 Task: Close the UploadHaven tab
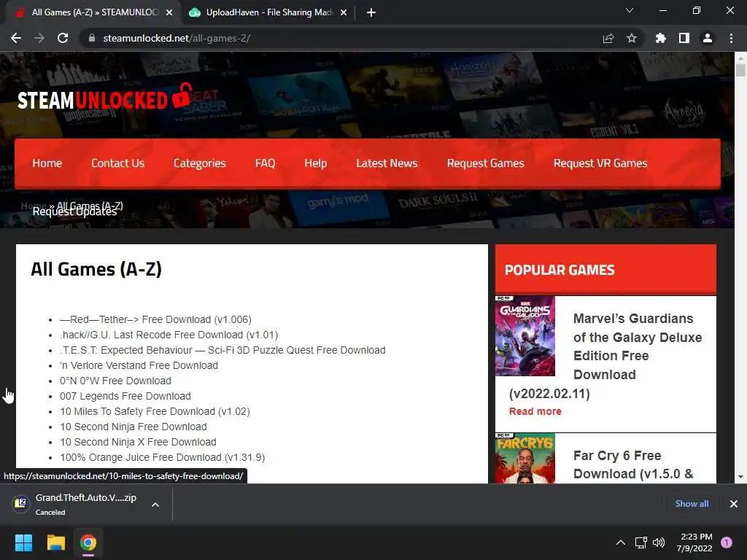(x=344, y=12)
